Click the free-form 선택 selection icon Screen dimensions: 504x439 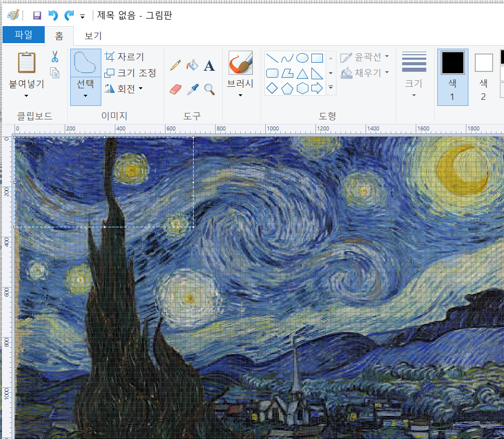click(x=85, y=63)
